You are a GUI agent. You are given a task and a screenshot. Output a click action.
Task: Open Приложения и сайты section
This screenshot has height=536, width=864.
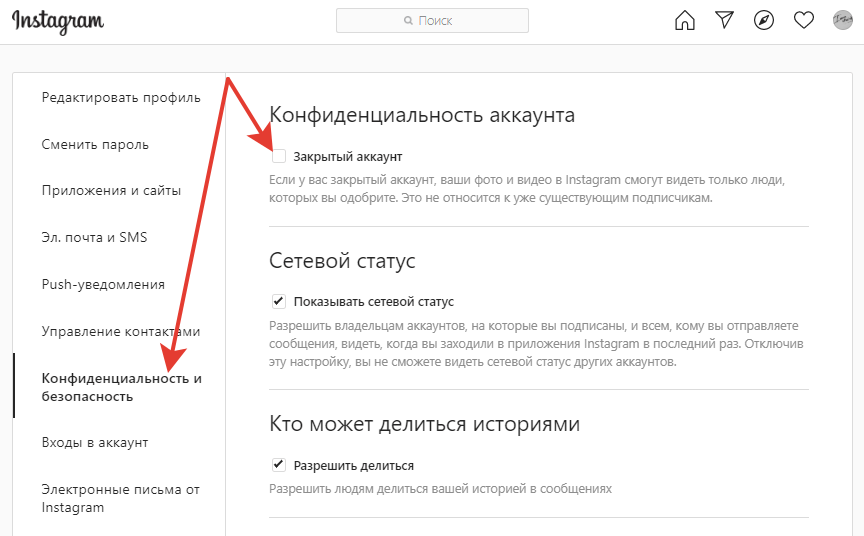(111, 191)
